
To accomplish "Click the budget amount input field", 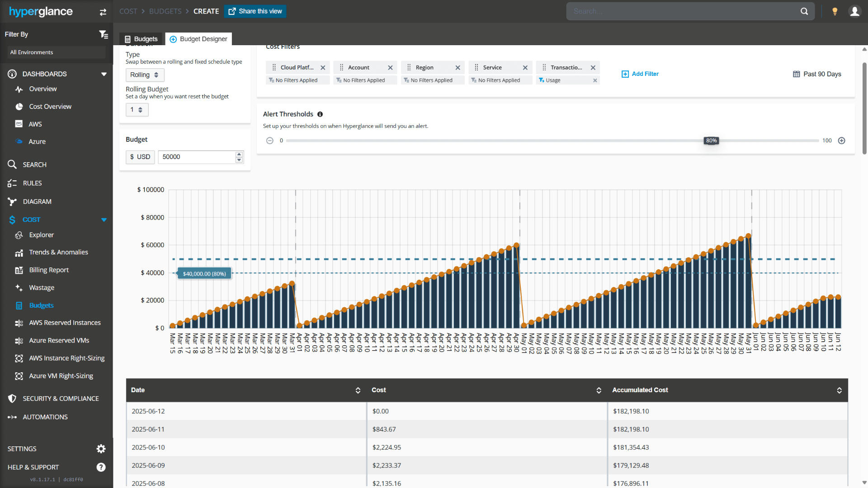I will pyautogui.click(x=197, y=157).
